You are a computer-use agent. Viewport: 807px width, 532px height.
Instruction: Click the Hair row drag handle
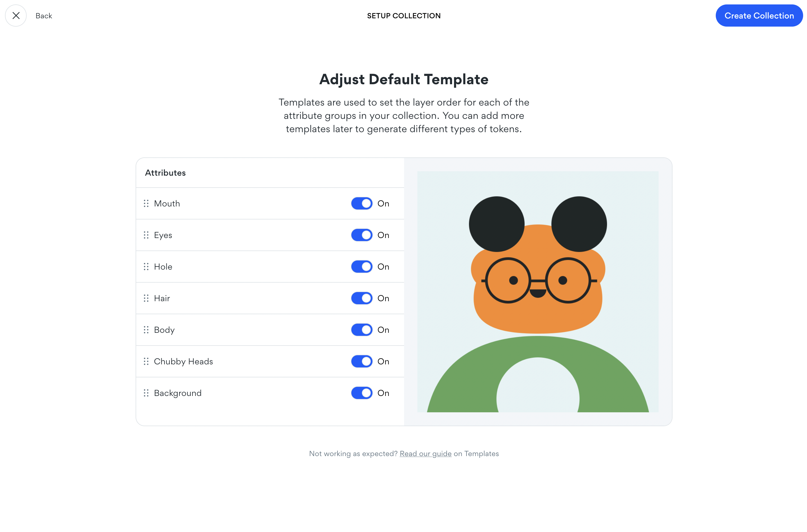click(146, 298)
